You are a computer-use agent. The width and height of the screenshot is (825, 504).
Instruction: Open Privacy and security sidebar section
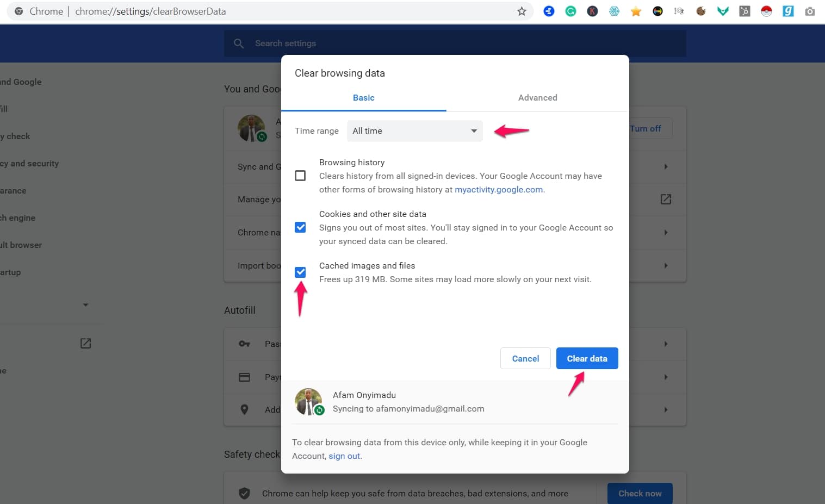point(29,164)
